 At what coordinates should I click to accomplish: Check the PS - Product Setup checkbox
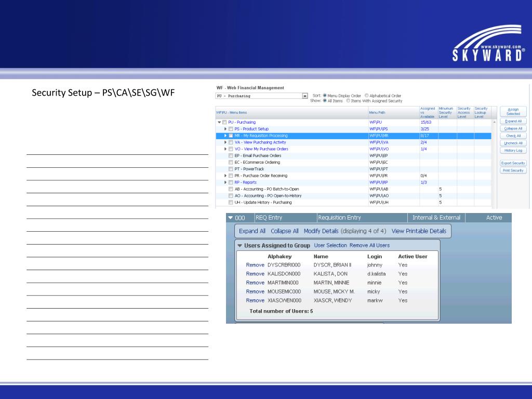point(231,129)
